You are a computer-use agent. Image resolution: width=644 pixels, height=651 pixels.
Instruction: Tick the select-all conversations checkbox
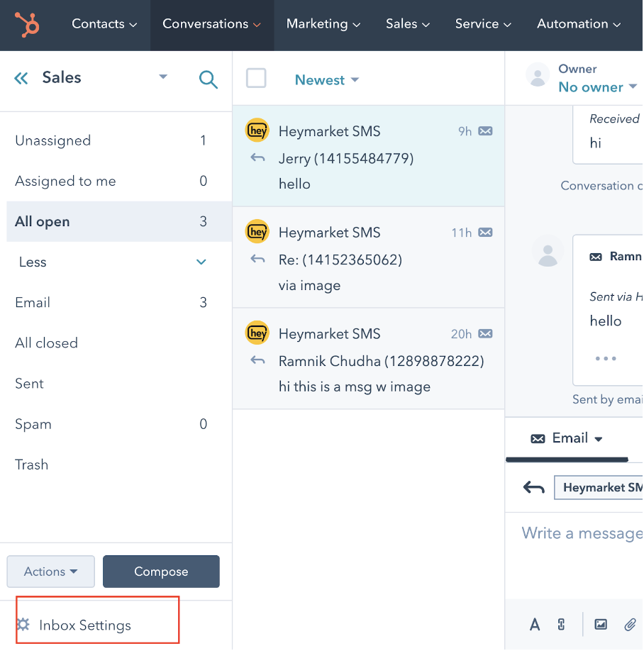[x=256, y=78]
